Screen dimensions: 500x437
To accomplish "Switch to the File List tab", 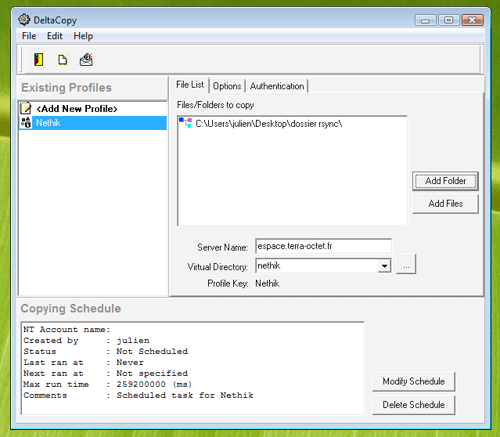I will coord(190,85).
